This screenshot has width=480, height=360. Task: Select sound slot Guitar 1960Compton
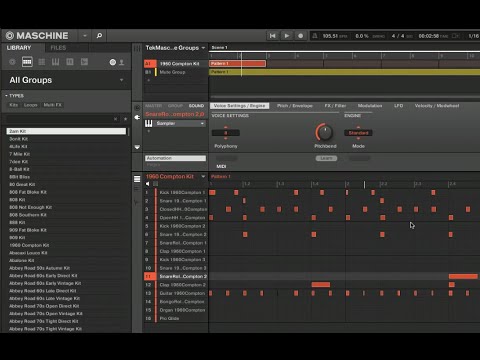(x=176, y=293)
